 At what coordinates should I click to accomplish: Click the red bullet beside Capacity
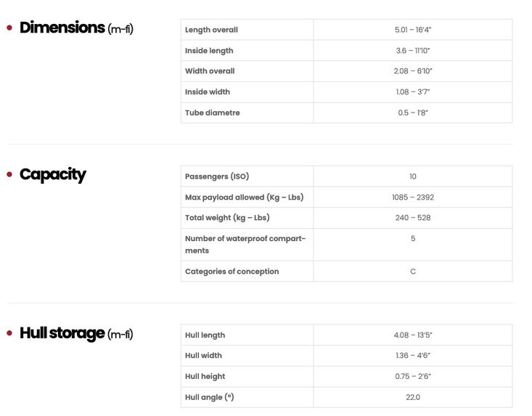[x=9, y=175]
